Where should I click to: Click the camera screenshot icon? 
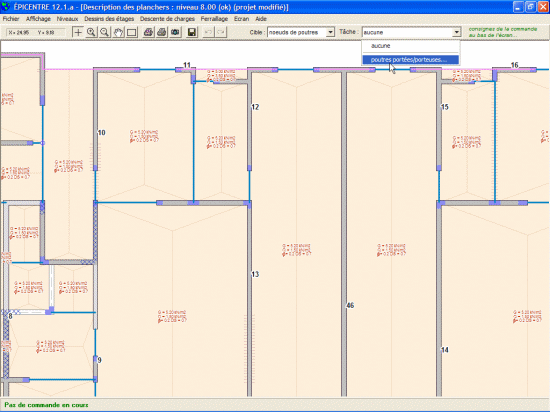175,32
